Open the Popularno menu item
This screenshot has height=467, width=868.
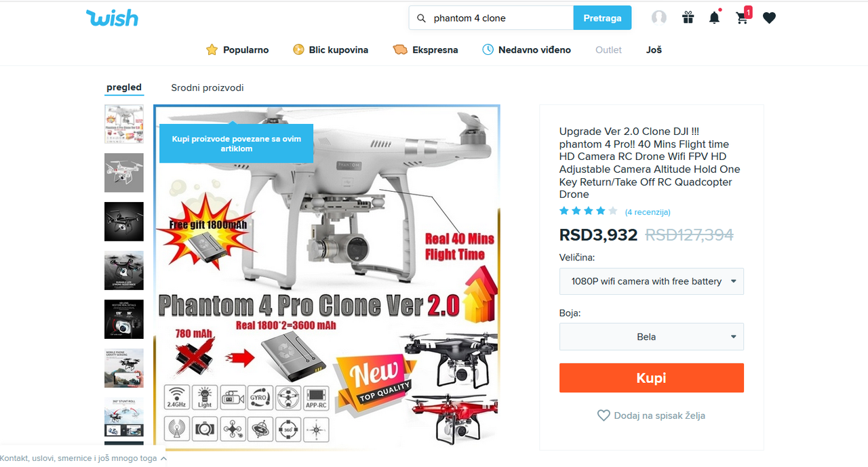[237, 49]
